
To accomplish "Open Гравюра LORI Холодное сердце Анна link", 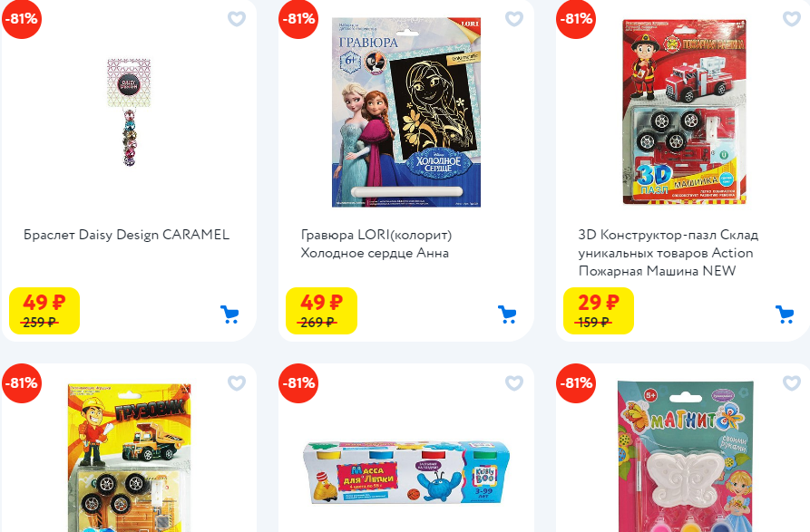I will [x=376, y=244].
